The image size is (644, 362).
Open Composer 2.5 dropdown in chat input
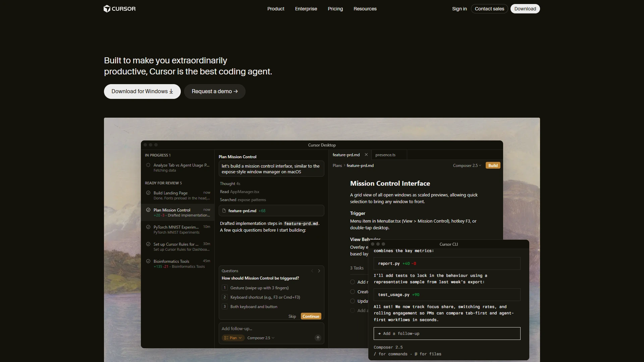pos(261,338)
